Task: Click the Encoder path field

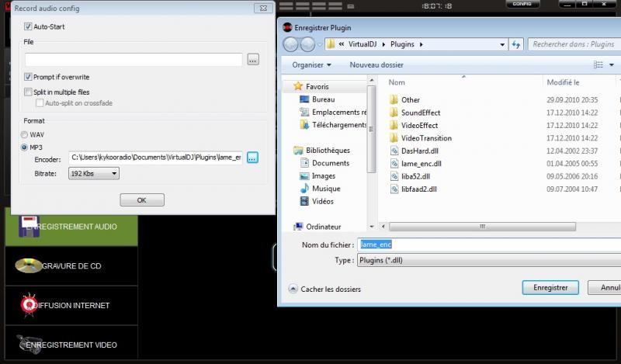Action: click(x=155, y=158)
